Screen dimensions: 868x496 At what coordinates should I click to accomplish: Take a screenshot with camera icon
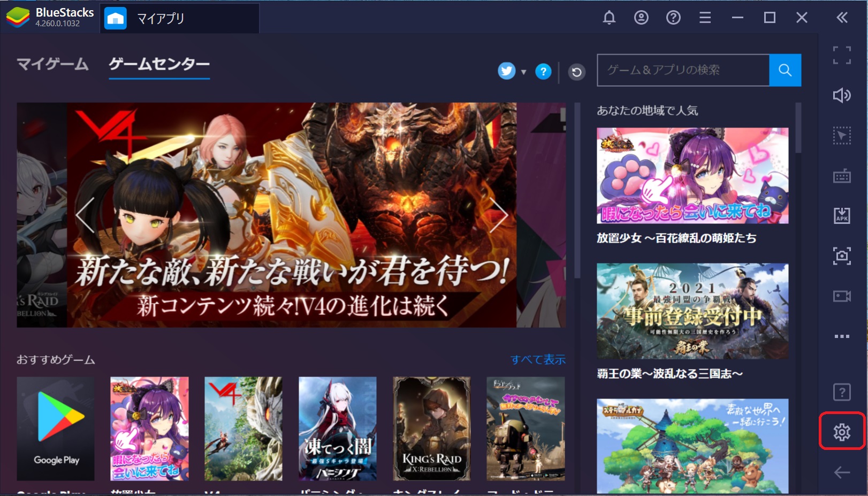point(842,256)
